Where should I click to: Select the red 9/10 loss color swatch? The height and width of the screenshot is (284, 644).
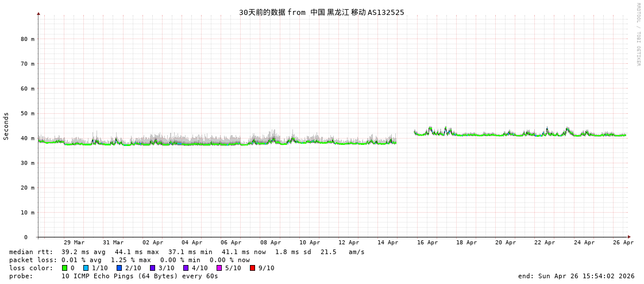click(252, 268)
